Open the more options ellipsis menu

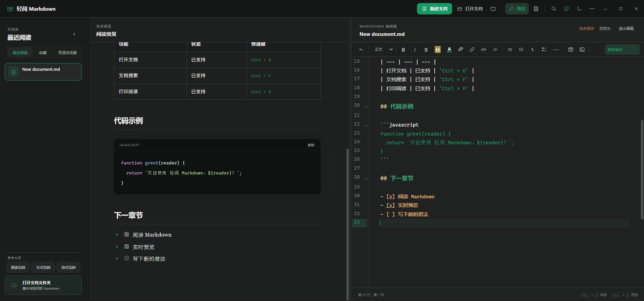click(x=592, y=9)
